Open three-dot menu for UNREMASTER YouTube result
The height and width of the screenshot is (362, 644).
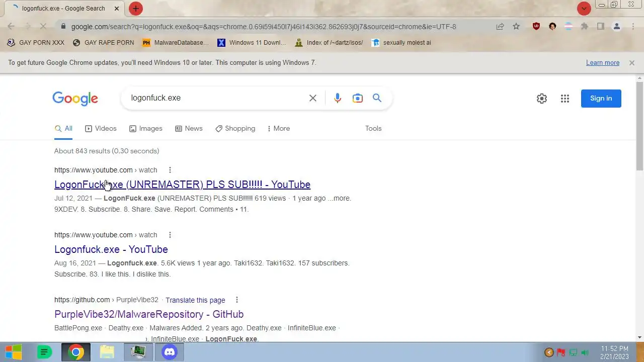point(170,170)
